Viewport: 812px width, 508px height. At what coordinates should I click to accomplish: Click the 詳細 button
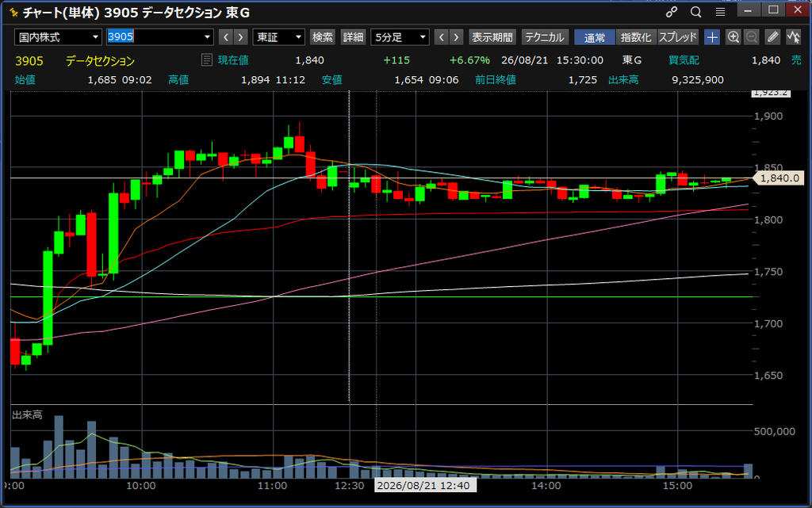(353, 37)
